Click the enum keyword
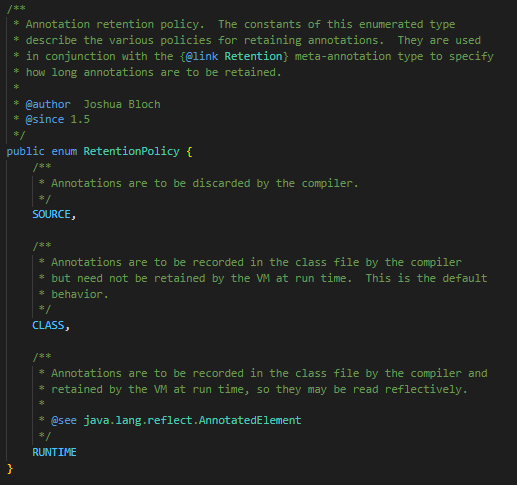Image resolution: width=517 pixels, height=485 pixels. pyautogui.click(x=64, y=151)
